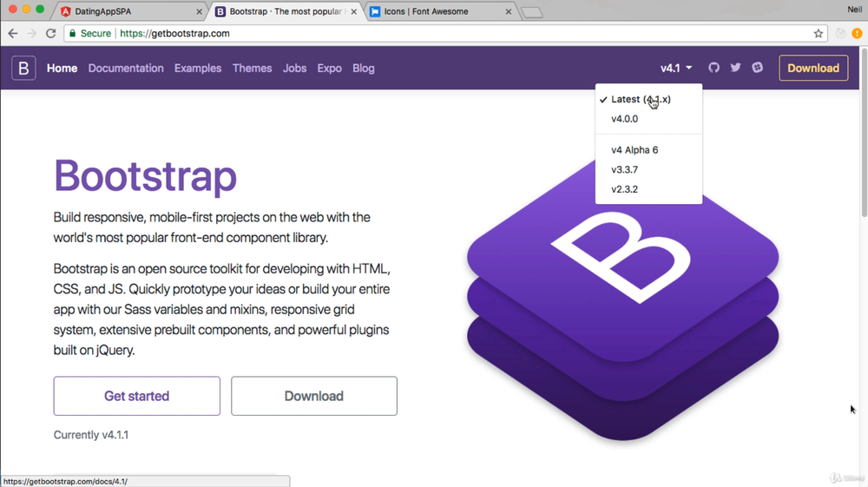The width and height of the screenshot is (868, 487).
Task: Select Latest (4.1.x) version
Action: (641, 99)
